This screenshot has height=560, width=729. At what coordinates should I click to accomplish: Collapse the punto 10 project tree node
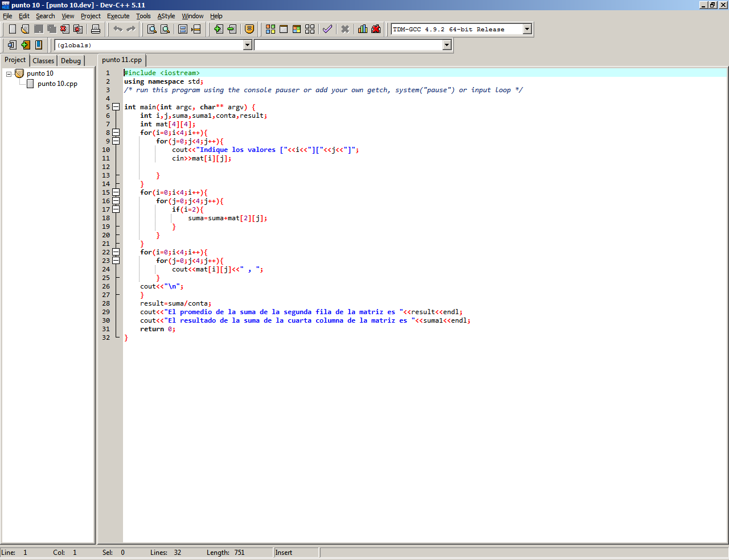point(9,74)
